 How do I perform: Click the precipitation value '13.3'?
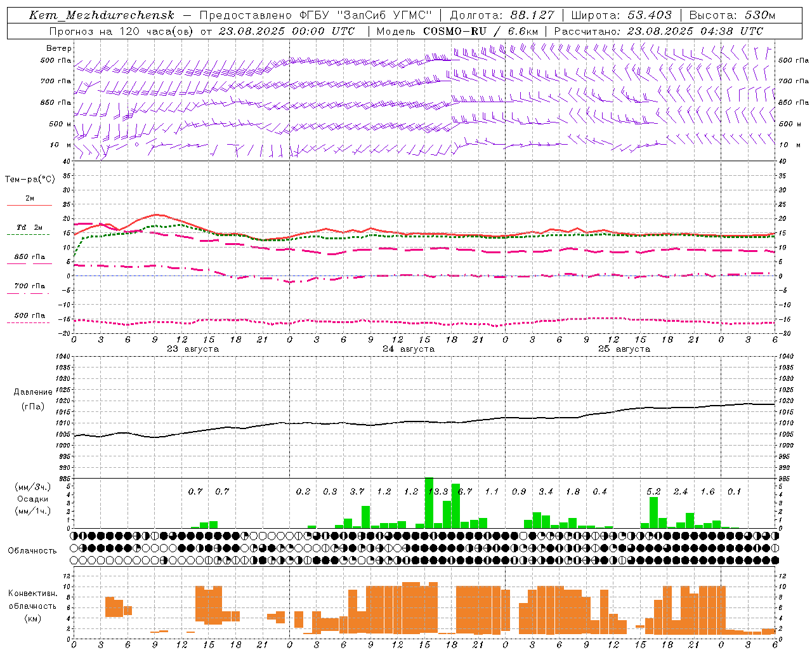coord(438,492)
